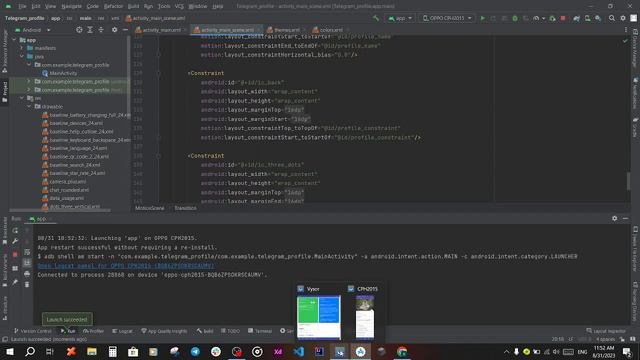Click the Vysor window preview thumbnail
Screen dimensions: 640x360
(x=319, y=317)
